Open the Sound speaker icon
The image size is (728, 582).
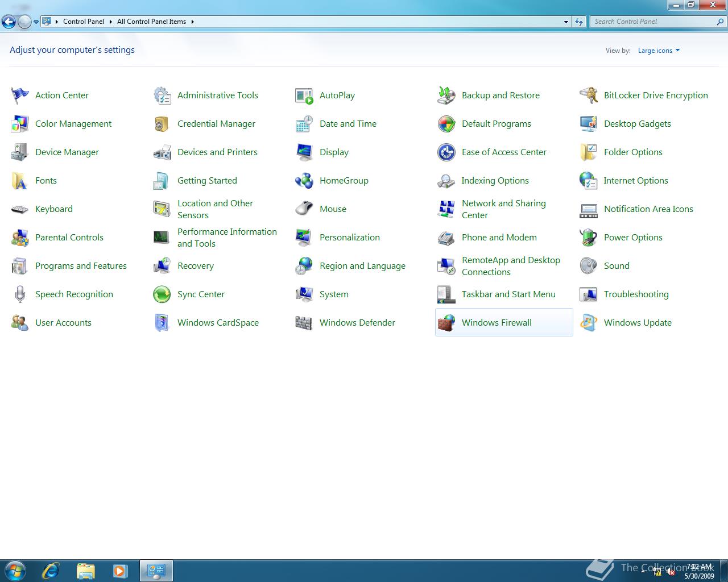coord(589,266)
